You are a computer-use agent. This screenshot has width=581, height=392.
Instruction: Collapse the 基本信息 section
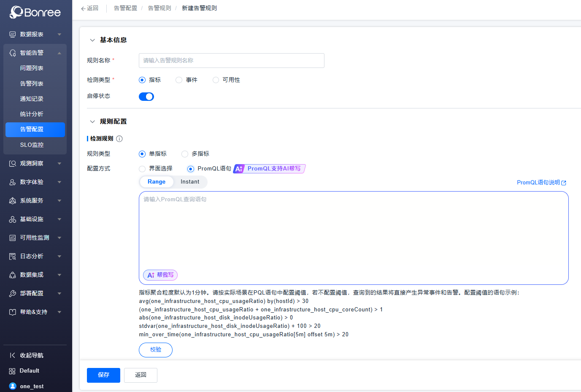92,40
